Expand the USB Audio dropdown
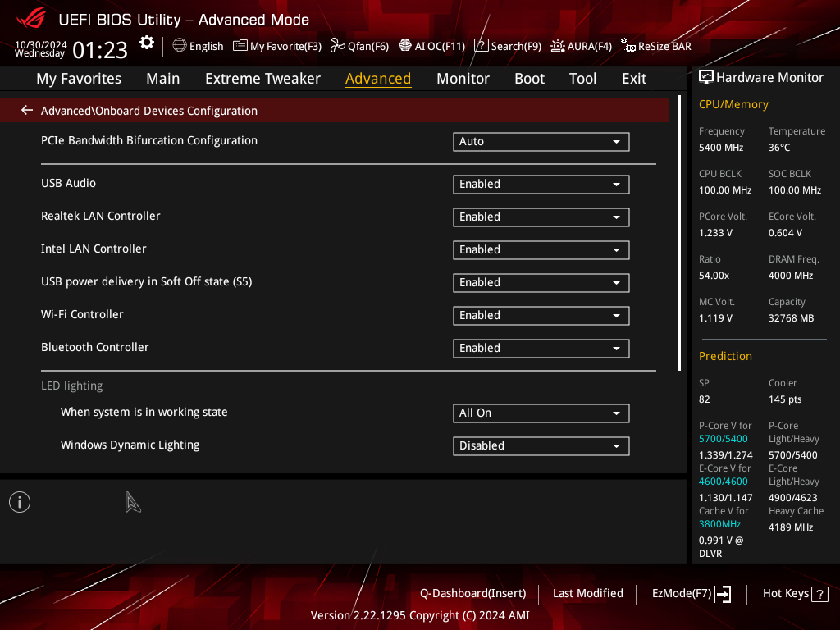 541,185
